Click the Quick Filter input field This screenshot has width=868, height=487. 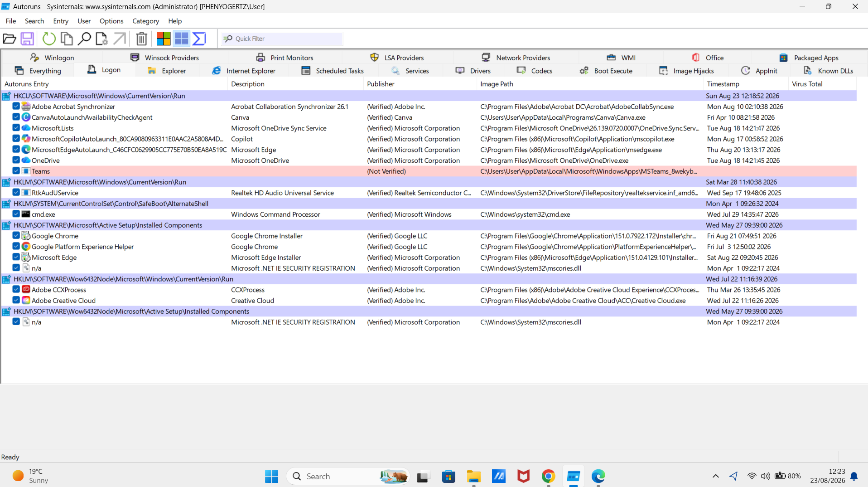pos(282,39)
